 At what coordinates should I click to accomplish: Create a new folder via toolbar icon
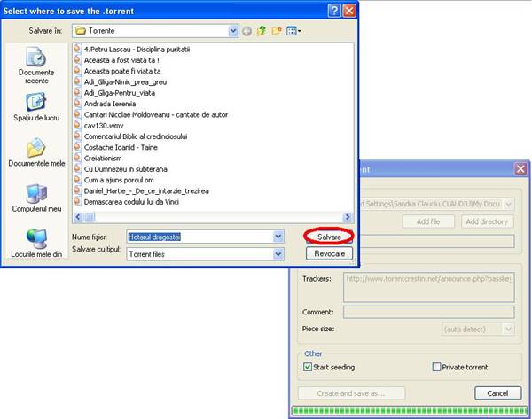click(277, 31)
